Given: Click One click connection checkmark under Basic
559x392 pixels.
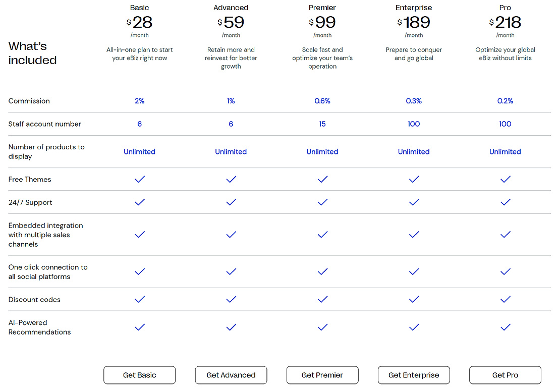Looking at the screenshot, I should coord(140,271).
